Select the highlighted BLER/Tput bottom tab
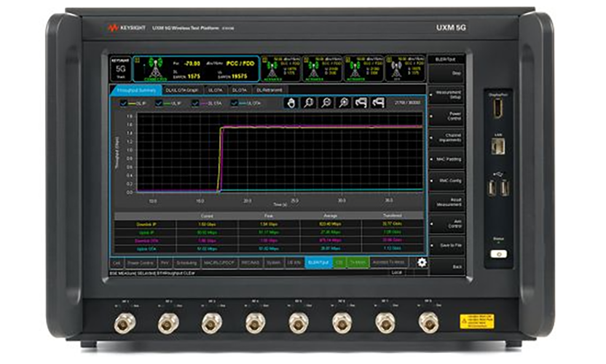Image resolution: width=606 pixels, height=364 pixels. coord(318,263)
